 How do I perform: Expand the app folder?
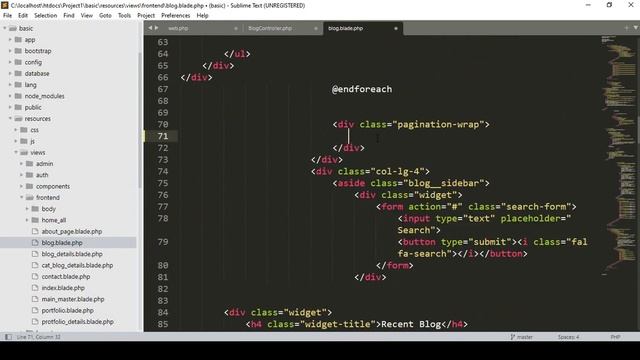(x=10, y=40)
